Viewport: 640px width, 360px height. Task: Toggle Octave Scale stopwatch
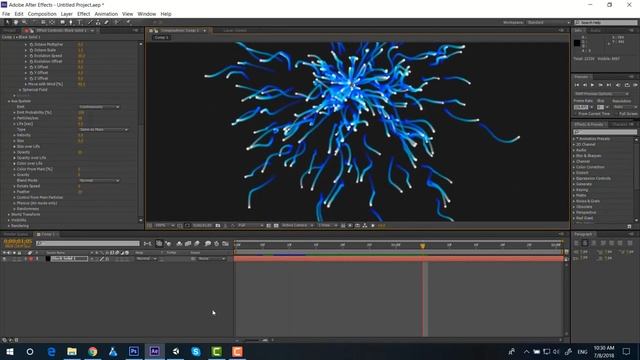tap(31, 50)
